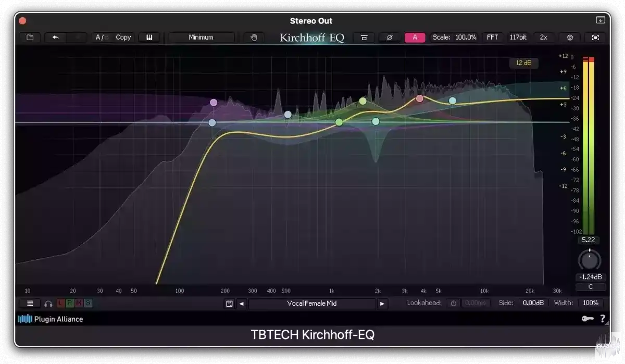Enable the Lookahead power toggle
The image size is (625, 364).
click(x=453, y=303)
